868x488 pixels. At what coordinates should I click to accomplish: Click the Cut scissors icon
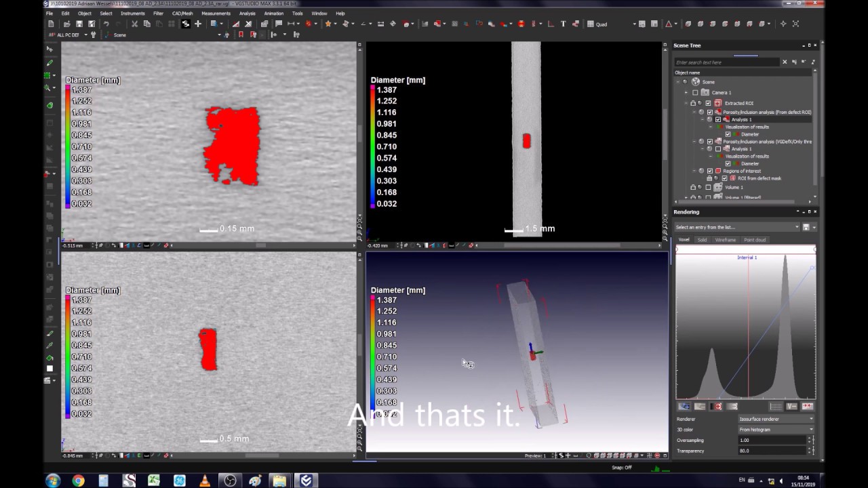134,24
